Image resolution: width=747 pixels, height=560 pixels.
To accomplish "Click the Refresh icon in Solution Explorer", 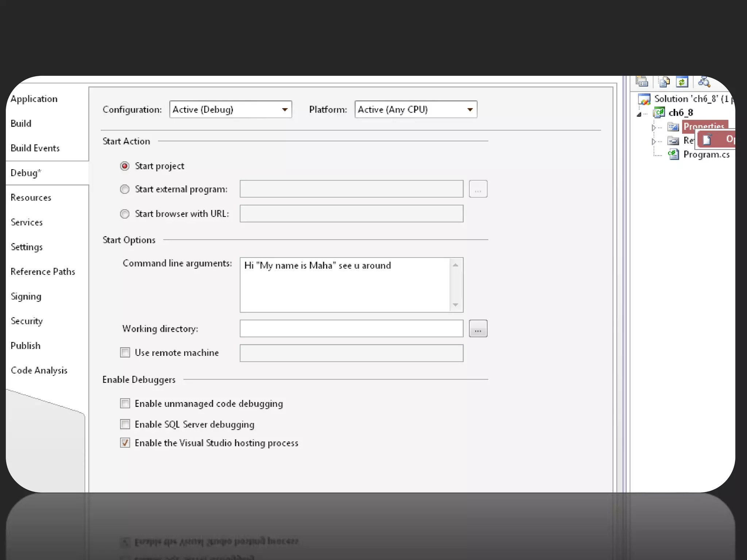I will click(682, 82).
